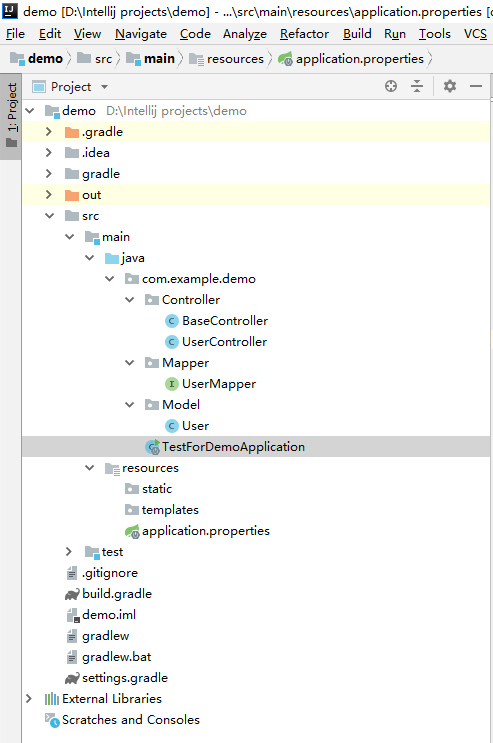Hide the Project panel with minus icon
The image size is (493, 743).
coord(475,86)
